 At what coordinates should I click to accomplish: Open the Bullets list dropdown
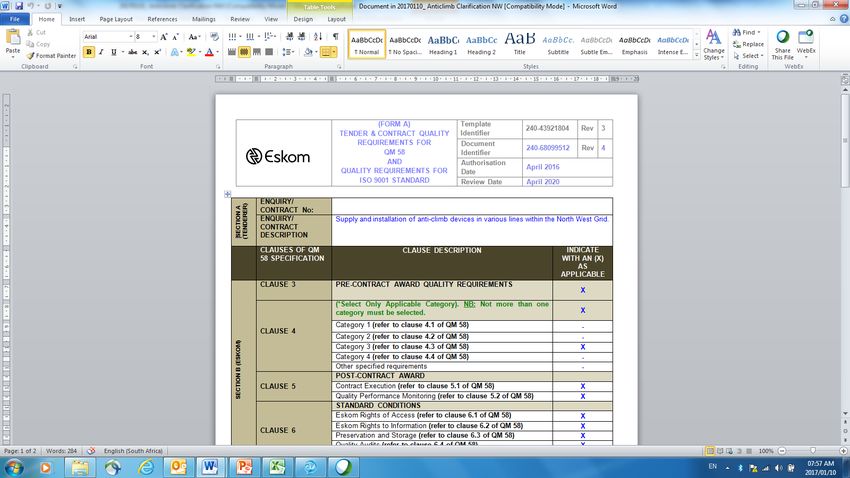coord(240,37)
